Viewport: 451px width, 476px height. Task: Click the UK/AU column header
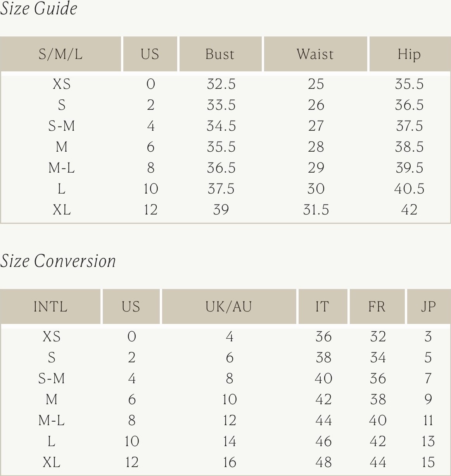[229, 306]
